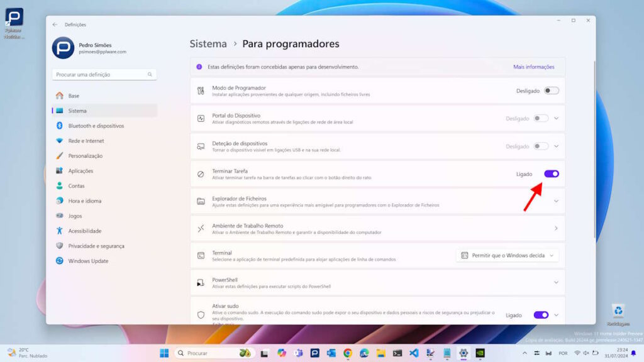Click the search field in Definições
The width and height of the screenshot is (644, 362).
tap(104, 74)
